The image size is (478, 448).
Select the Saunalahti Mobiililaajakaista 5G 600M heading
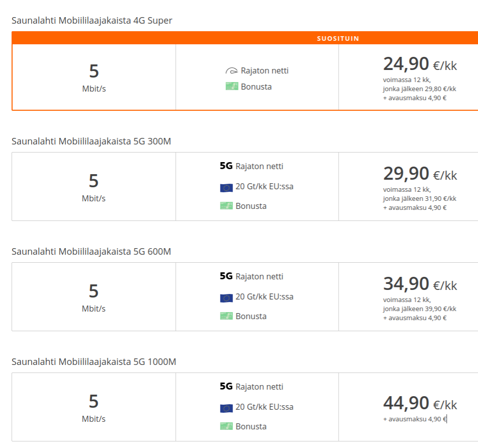(x=91, y=252)
